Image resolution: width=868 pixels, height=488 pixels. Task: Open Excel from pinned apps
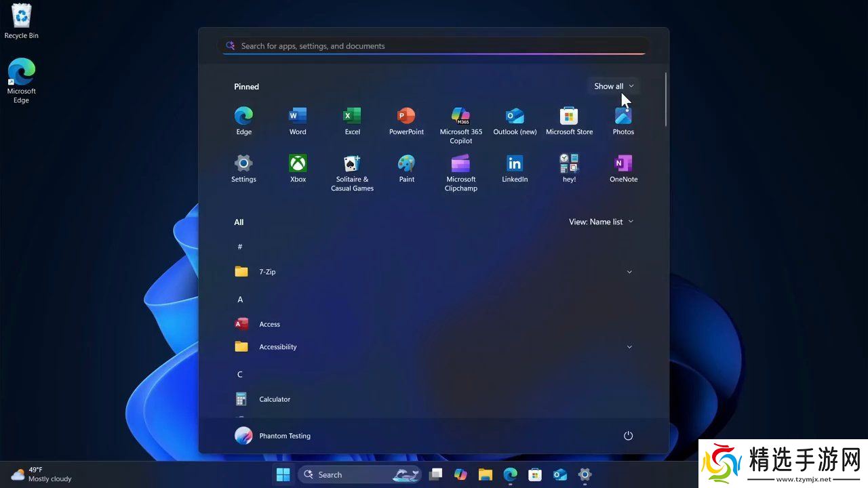[352, 121]
